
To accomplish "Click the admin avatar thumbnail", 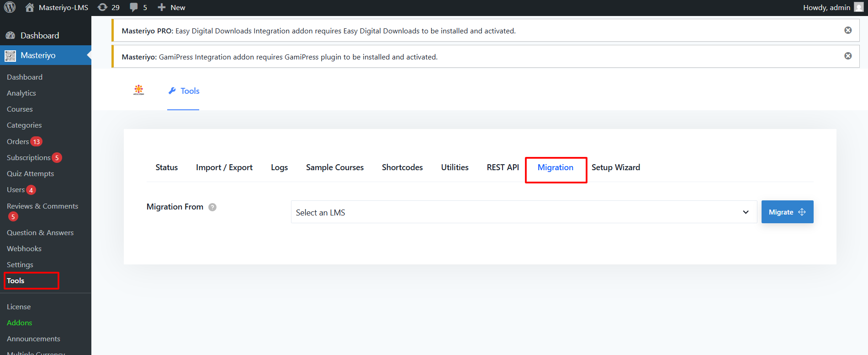I will [x=858, y=7].
